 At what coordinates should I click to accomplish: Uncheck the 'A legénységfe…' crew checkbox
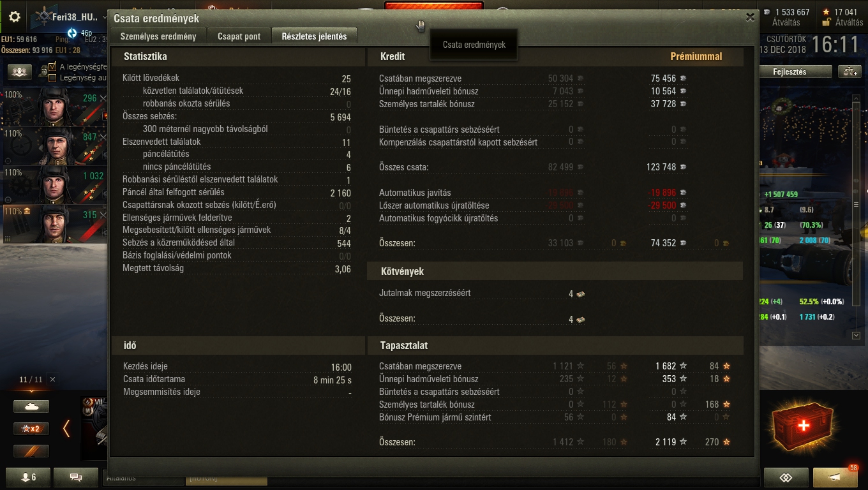pos(54,66)
